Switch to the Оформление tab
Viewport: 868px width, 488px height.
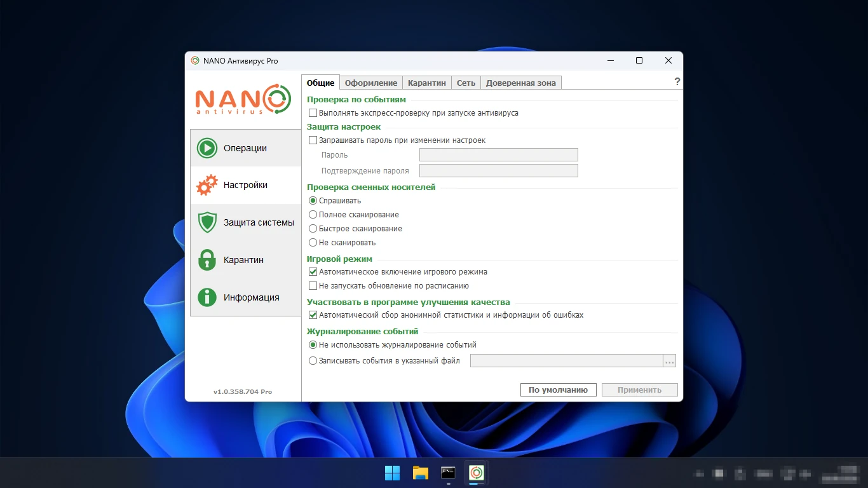point(371,83)
